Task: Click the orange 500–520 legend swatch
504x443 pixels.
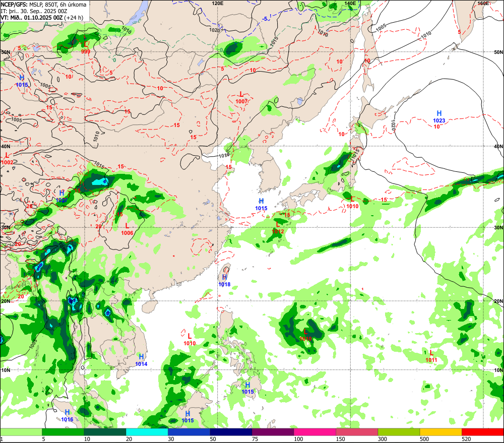Action: (440, 432)
